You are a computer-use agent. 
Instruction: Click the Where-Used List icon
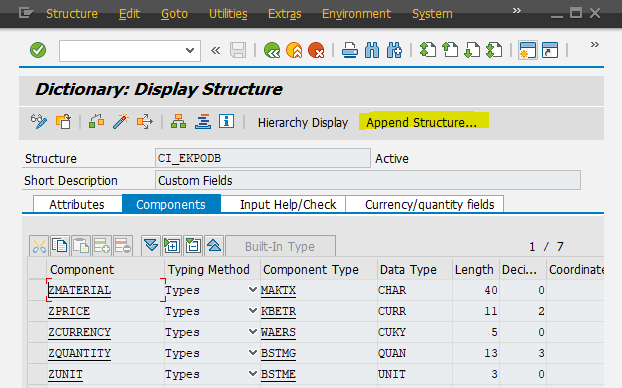[145, 121]
